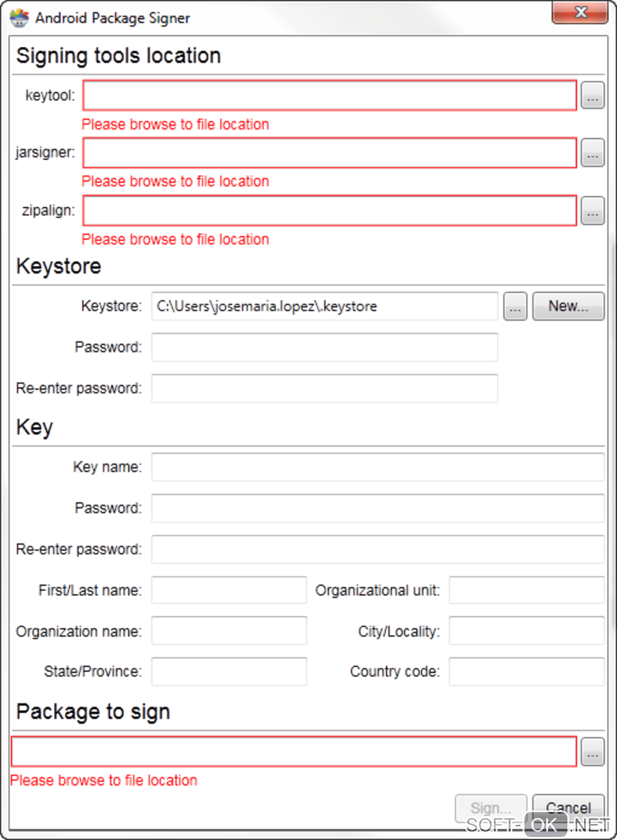The width and height of the screenshot is (617, 840).
Task: Select the zipalign path text box
Action: (330, 211)
